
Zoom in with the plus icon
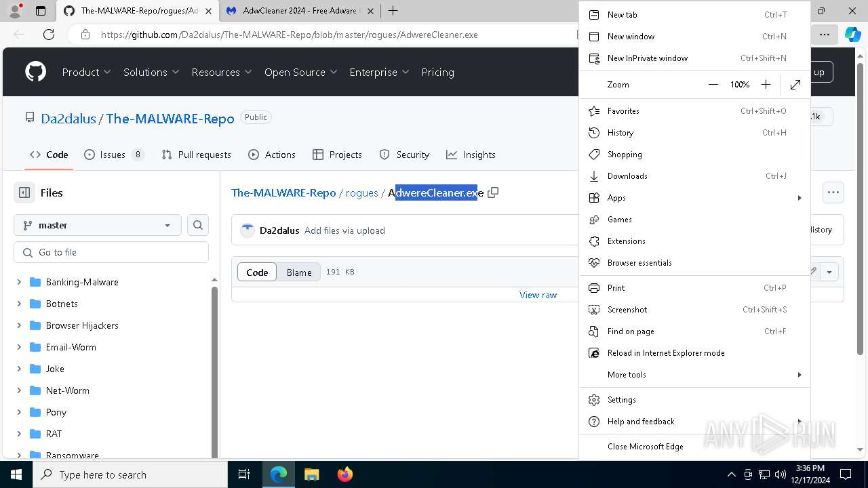[x=766, y=85]
